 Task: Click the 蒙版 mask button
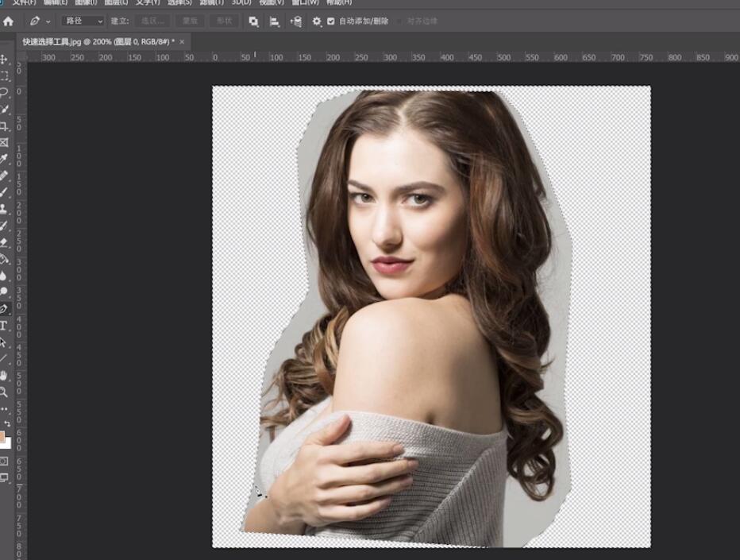click(x=190, y=21)
